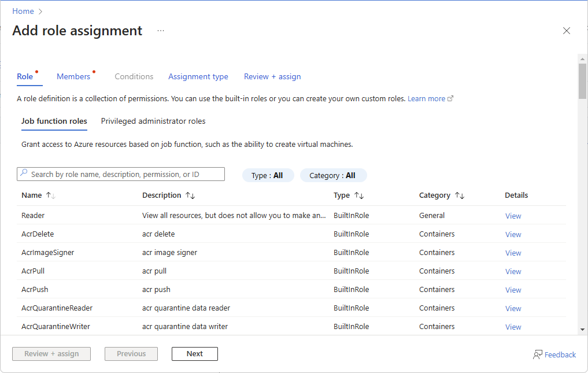This screenshot has height=373, width=588.
Task: Click the external link icon after Learn more
Action: 450,98
